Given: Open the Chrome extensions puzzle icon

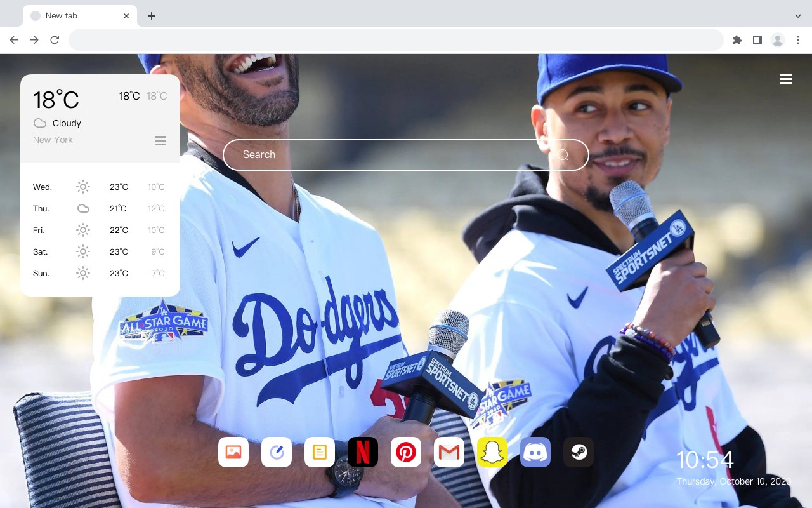Looking at the screenshot, I should 737,40.
